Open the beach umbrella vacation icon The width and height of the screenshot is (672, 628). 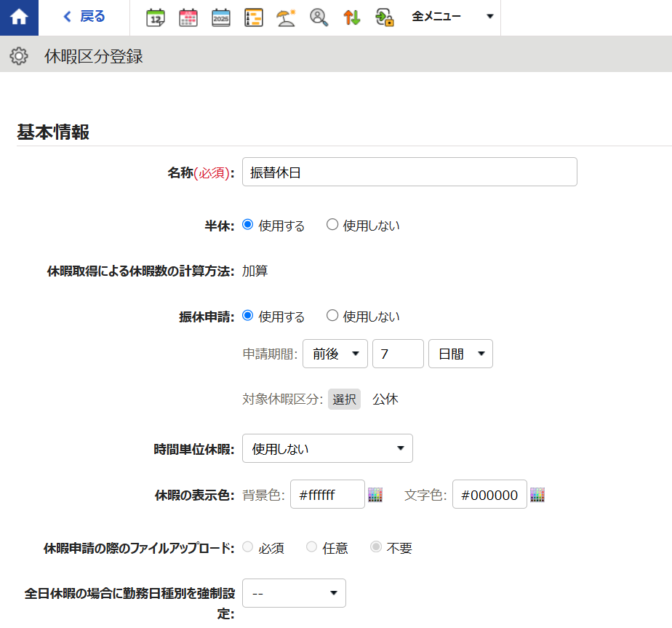pyautogui.click(x=286, y=17)
